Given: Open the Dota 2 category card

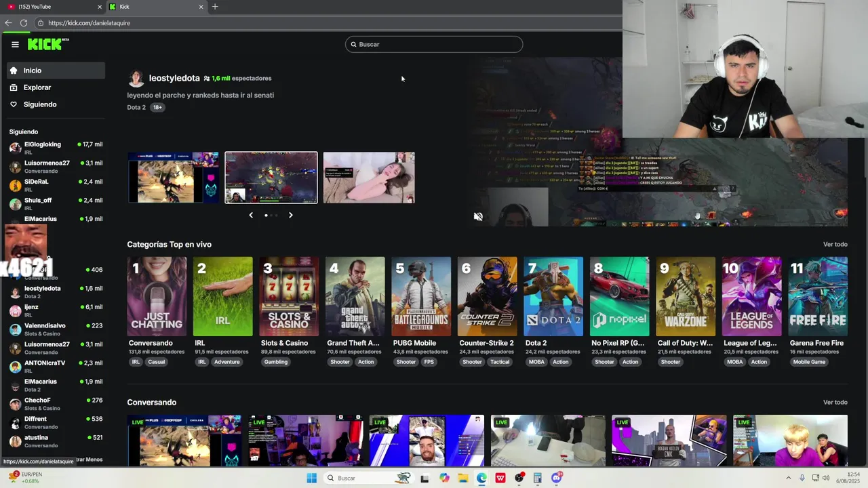Looking at the screenshot, I should [x=553, y=296].
